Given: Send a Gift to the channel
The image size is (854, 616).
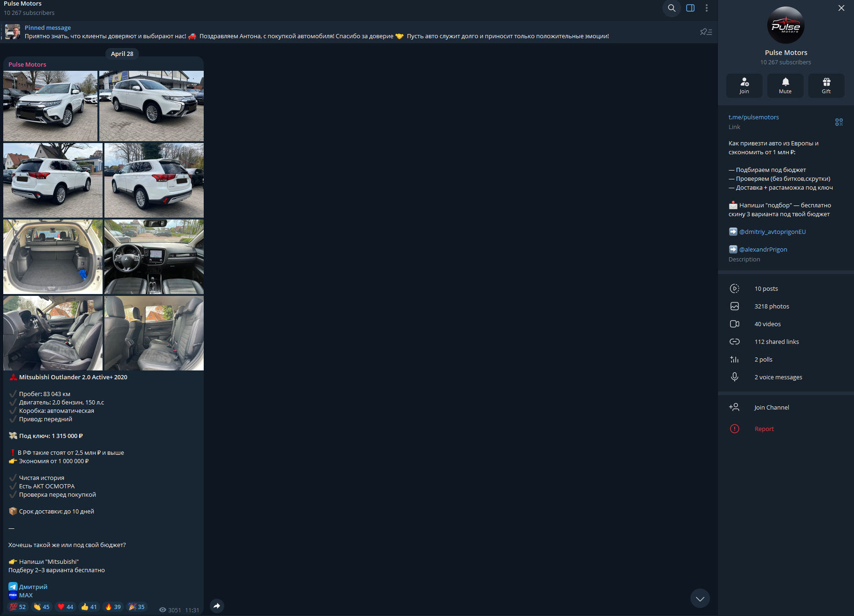Looking at the screenshot, I should 826,86.
